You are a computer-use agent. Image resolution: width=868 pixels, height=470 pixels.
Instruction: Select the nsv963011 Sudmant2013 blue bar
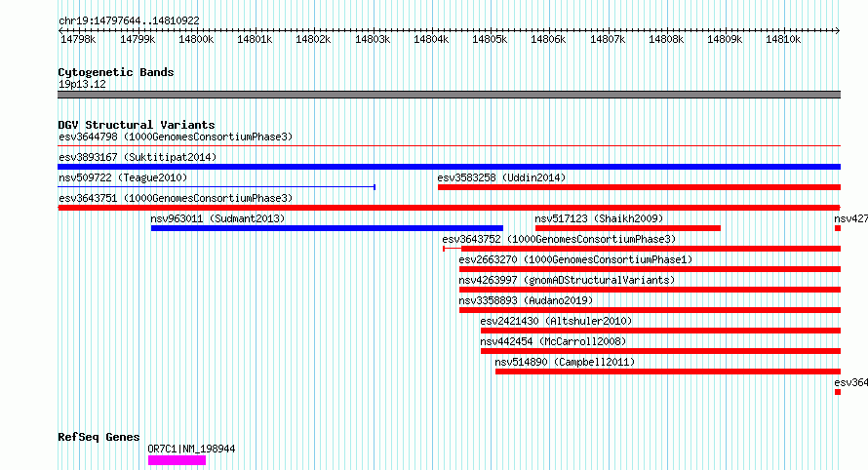click(x=327, y=228)
